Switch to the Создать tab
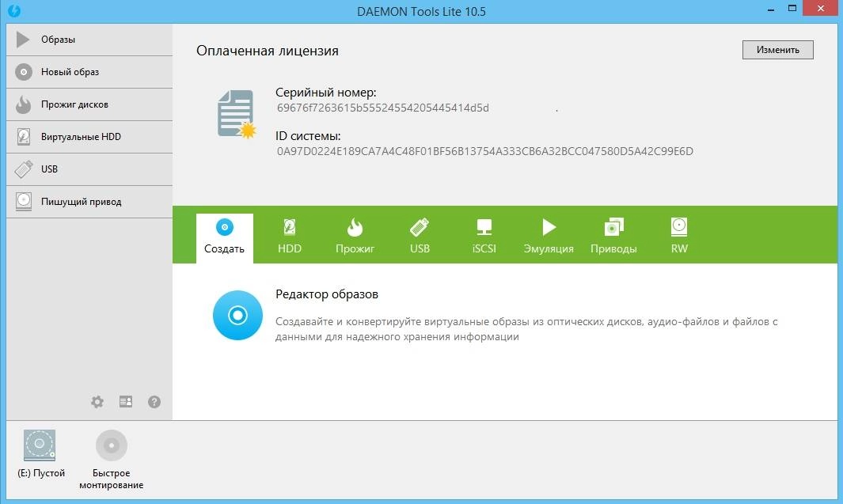The width and height of the screenshot is (843, 504). click(225, 238)
